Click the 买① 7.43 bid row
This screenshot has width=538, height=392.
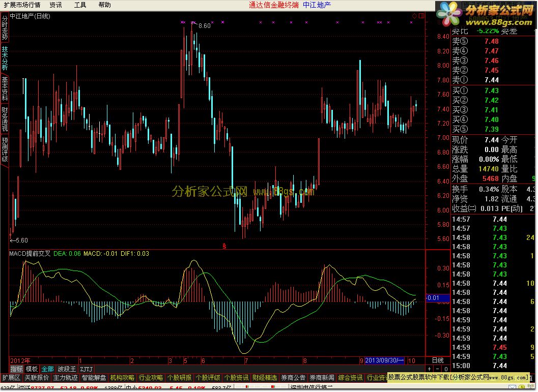click(492, 91)
